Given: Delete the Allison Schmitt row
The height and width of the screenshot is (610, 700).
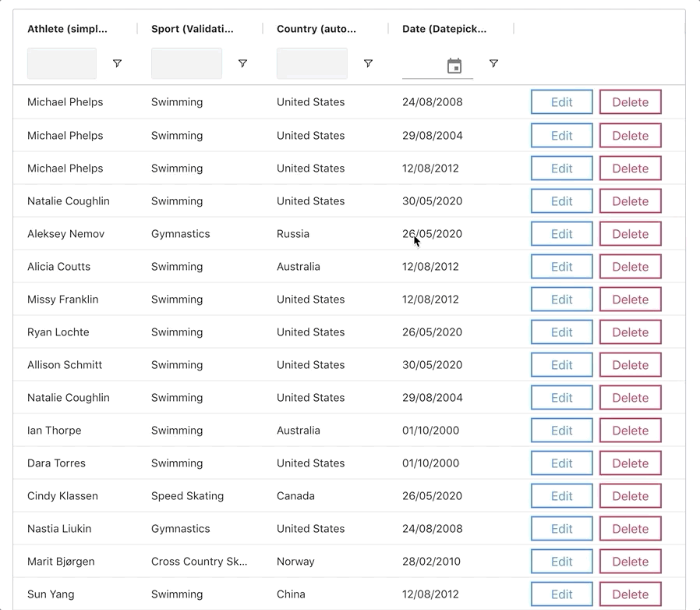Looking at the screenshot, I should pos(631,364).
